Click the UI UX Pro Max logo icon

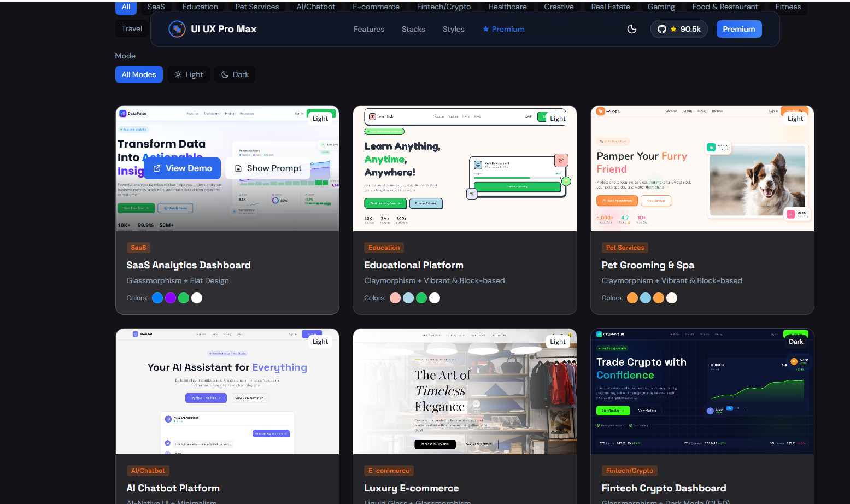(x=177, y=29)
